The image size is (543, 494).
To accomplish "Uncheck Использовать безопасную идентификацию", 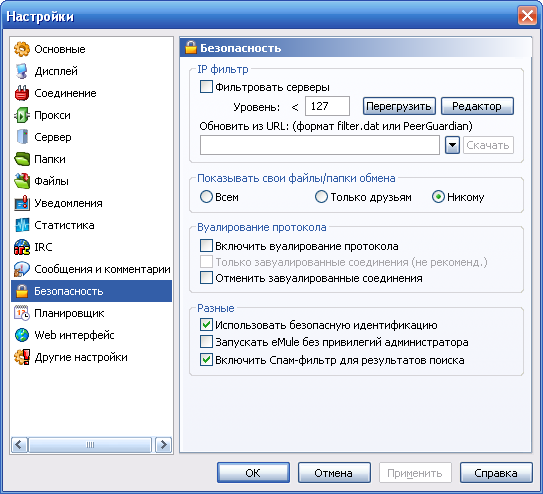I will click(206, 325).
